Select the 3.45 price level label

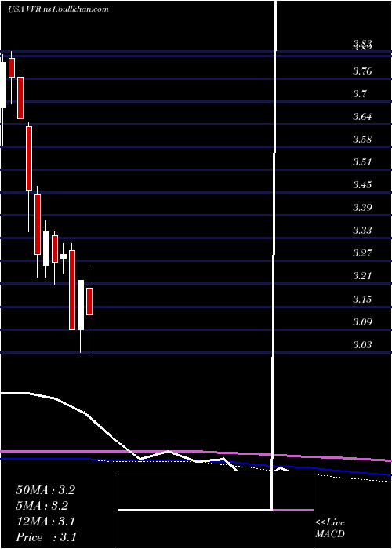click(362, 185)
